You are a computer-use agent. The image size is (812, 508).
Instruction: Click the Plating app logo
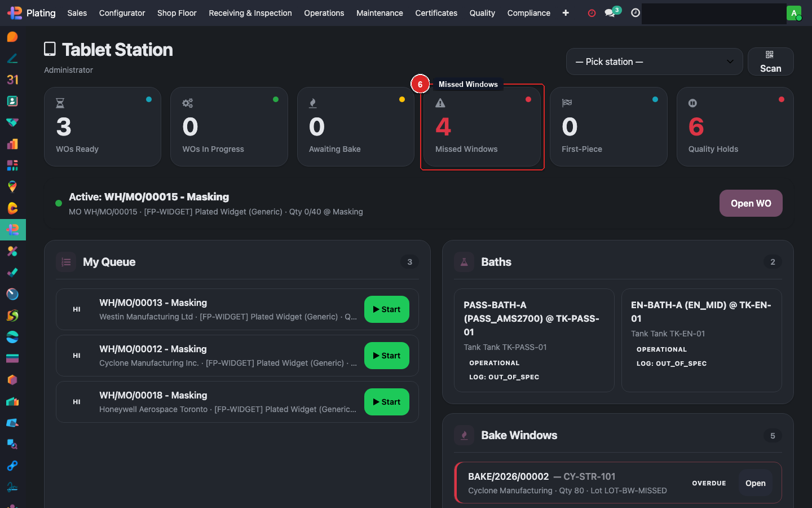click(x=15, y=13)
